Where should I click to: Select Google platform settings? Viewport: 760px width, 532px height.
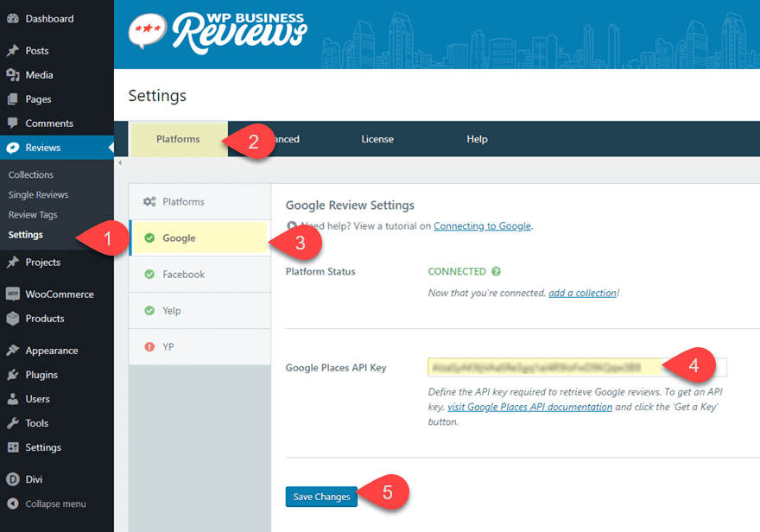tap(199, 237)
